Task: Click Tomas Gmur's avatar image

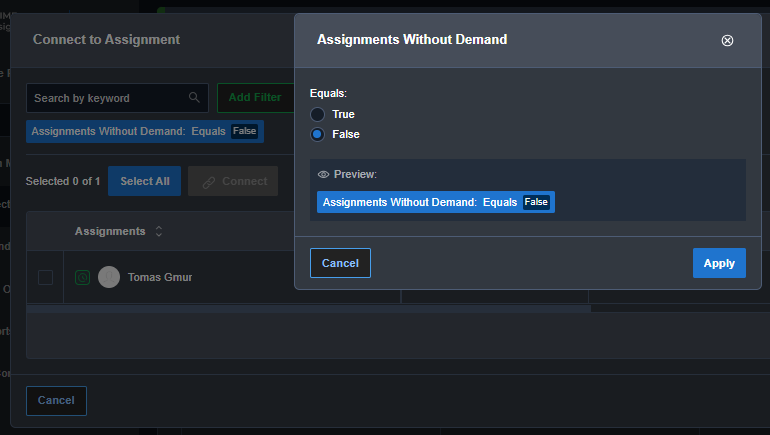Action: (109, 277)
